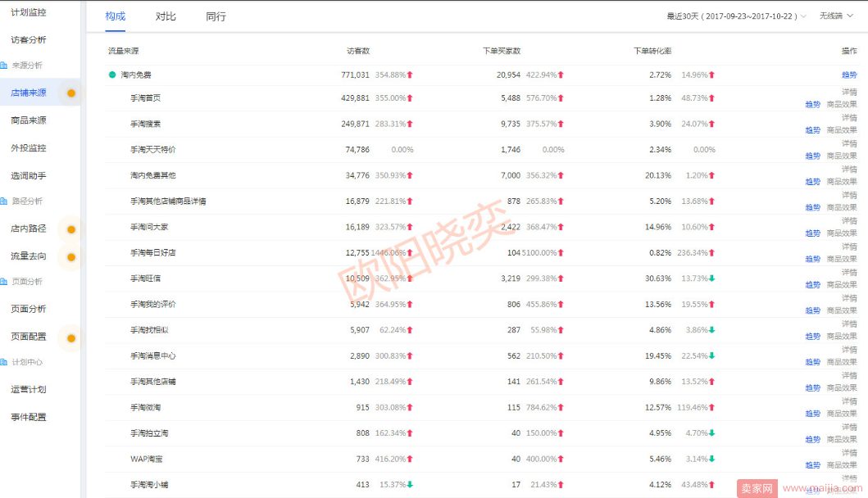Screen dimensions: 868x498
Task: Click 趋势 link for 手淘我的评价 row
Action: click(x=812, y=310)
